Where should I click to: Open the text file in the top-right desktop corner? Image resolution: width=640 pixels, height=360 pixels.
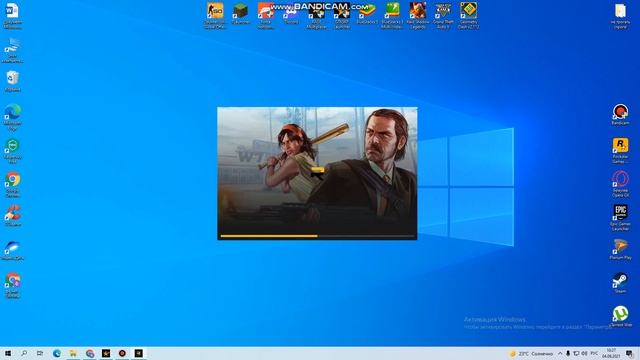pyautogui.click(x=620, y=16)
